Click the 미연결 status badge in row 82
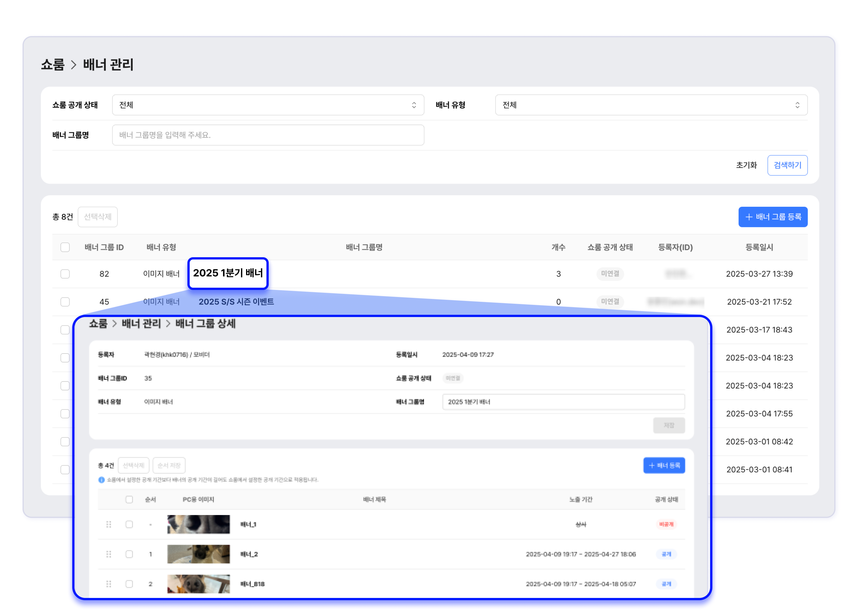The image size is (858, 616). click(610, 274)
